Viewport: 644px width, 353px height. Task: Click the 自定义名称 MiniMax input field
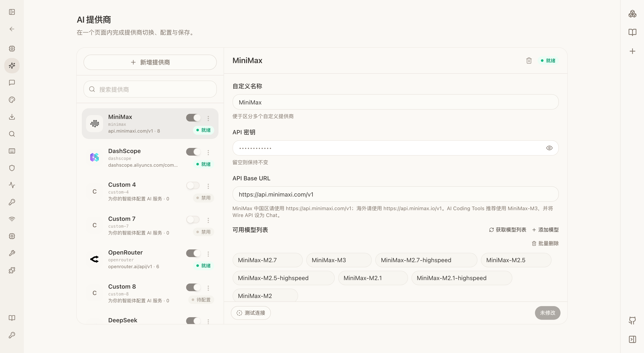(395, 102)
